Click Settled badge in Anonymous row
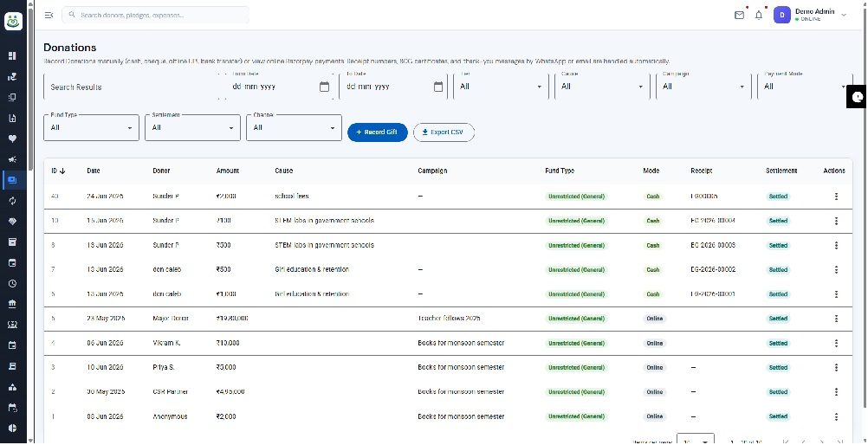Screen dimensions: 868x445 point(778,416)
